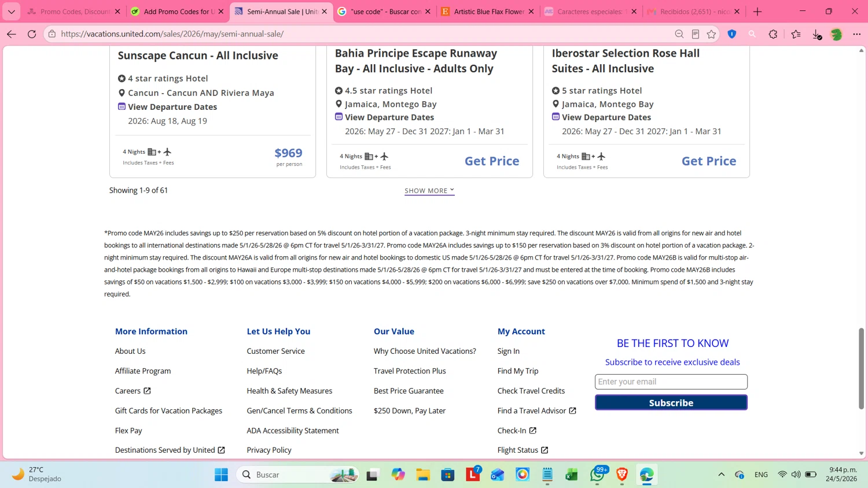This screenshot has width=868, height=488.
Task: Close the Artistic Blue Flax Flower tab
Action: pyautogui.click(x=531, y=12)
